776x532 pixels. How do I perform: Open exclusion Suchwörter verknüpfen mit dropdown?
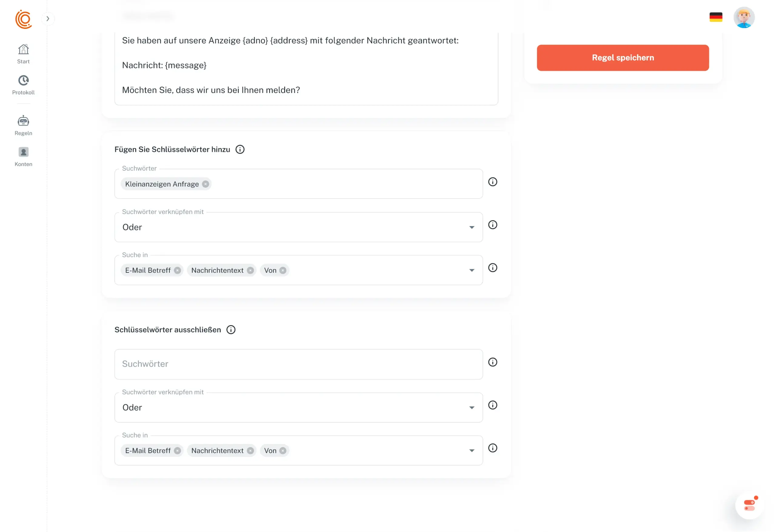tap(298, 407)
